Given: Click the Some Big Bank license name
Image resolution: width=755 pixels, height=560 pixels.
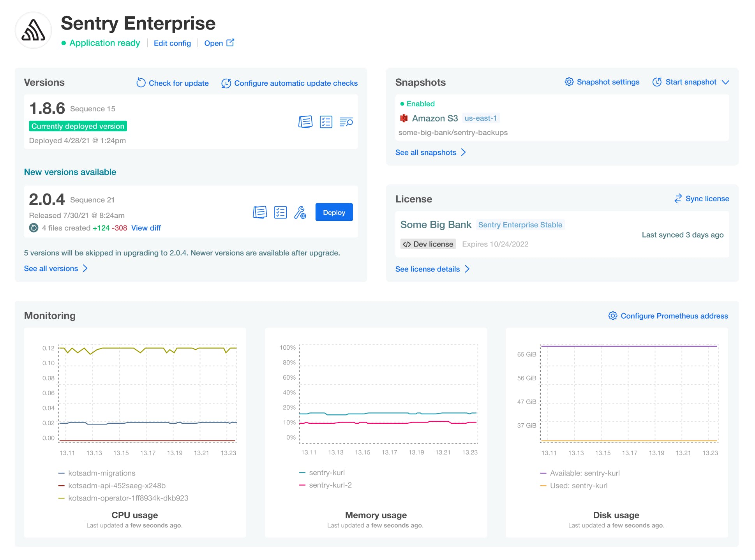Looking at the screenshot, I should pyautogui.click(x=436, y=225).
